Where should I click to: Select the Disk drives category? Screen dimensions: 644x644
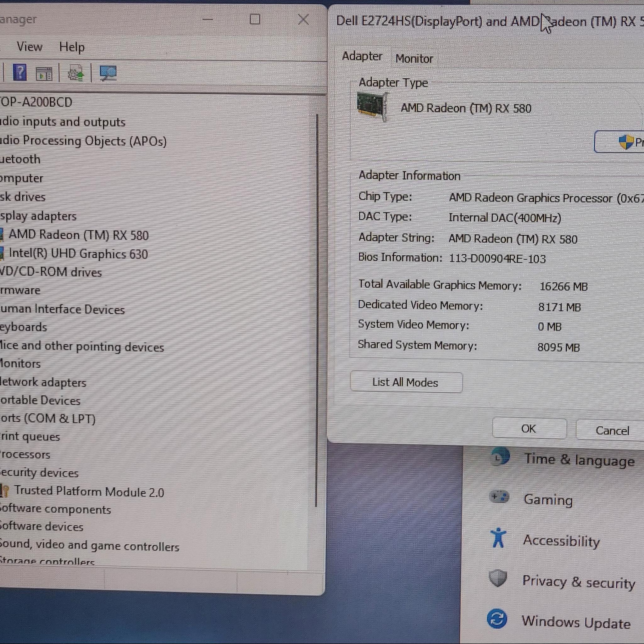point(23,197)
